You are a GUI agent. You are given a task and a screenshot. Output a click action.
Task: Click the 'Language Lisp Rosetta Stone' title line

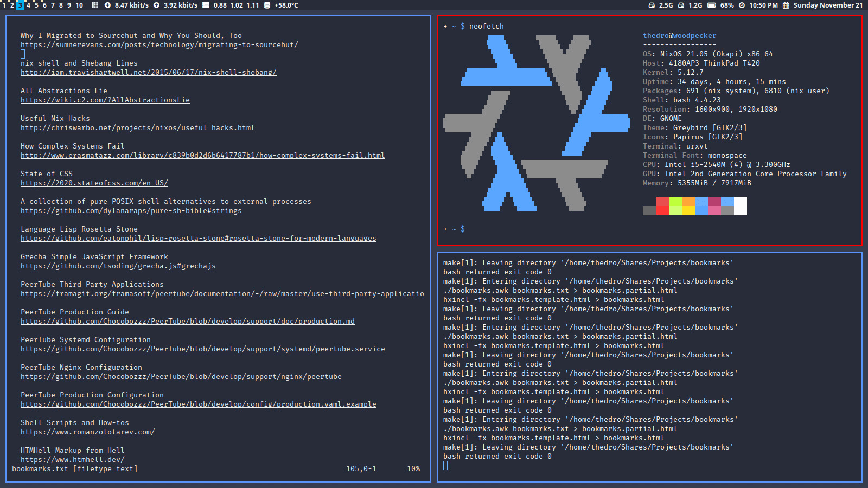coord(79,229)
